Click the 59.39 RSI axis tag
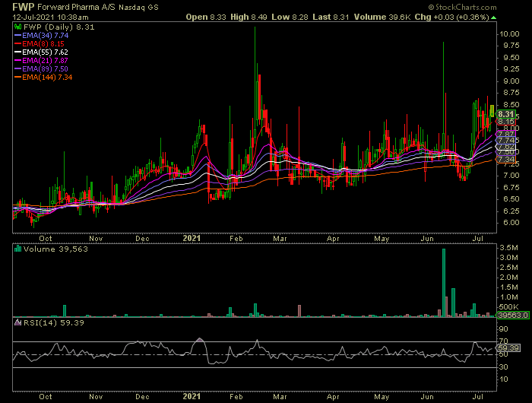 pos(508,348)
